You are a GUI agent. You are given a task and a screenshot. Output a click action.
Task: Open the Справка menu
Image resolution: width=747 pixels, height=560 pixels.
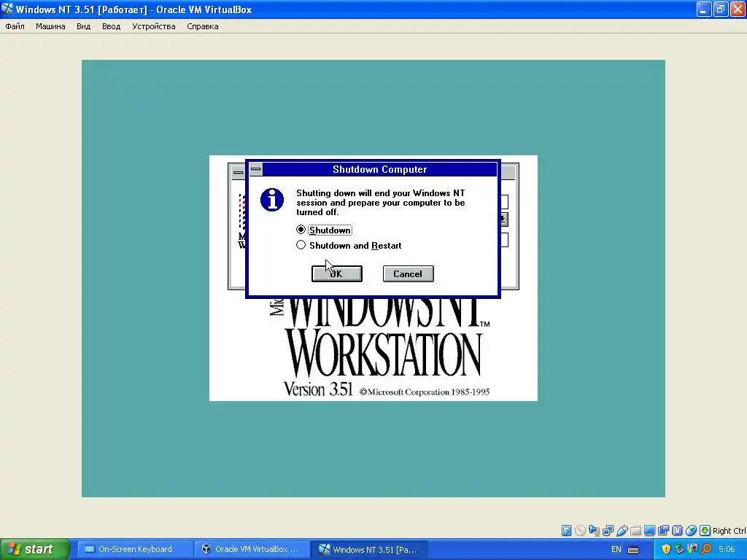[x=203, y=26]
